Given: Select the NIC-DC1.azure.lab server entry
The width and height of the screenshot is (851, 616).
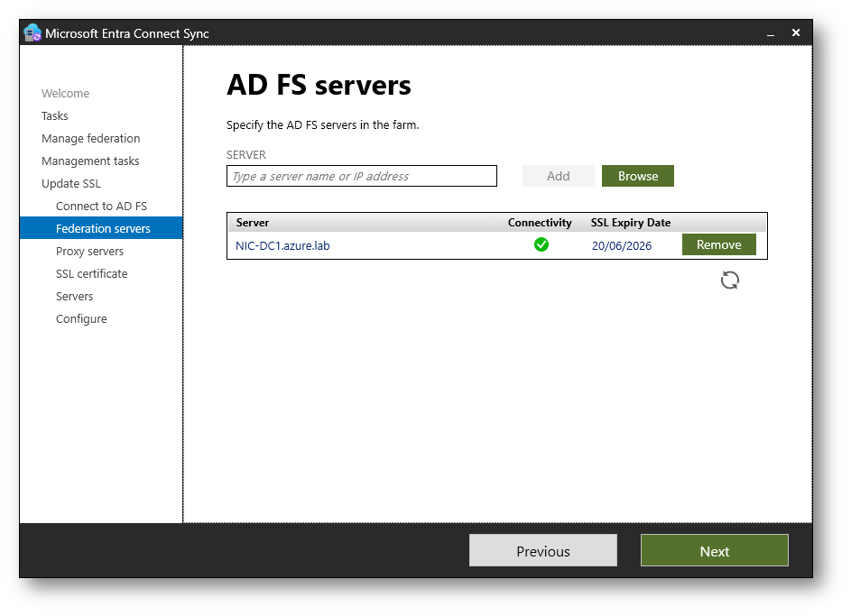Looking at the screenshot, I should 282,245.
